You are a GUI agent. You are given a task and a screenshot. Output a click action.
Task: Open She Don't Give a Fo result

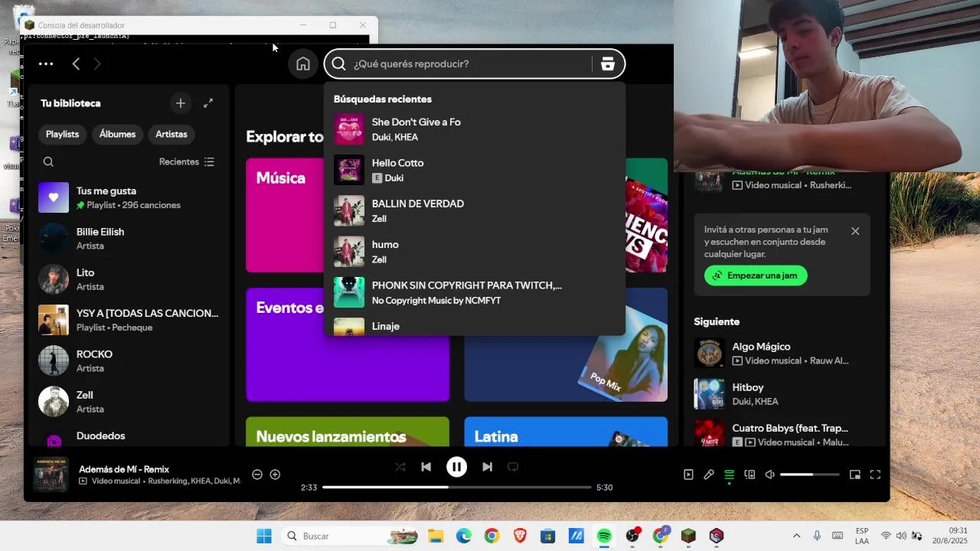point(475,129)
